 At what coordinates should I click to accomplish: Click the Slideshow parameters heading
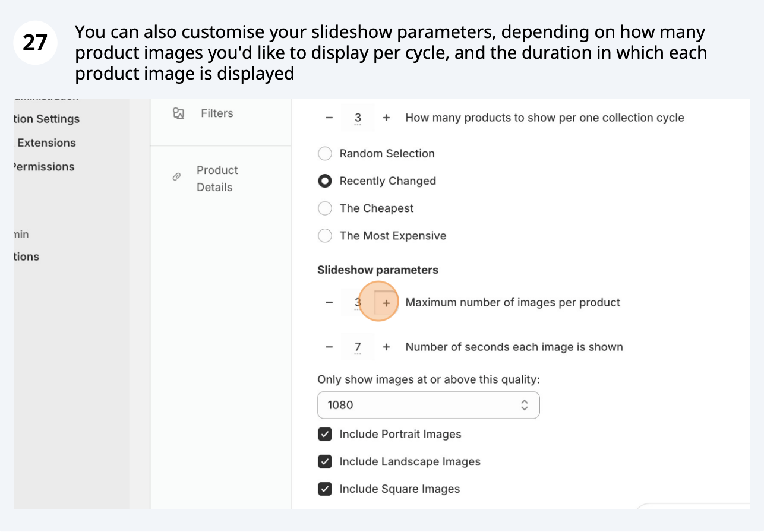pos(378,270)
